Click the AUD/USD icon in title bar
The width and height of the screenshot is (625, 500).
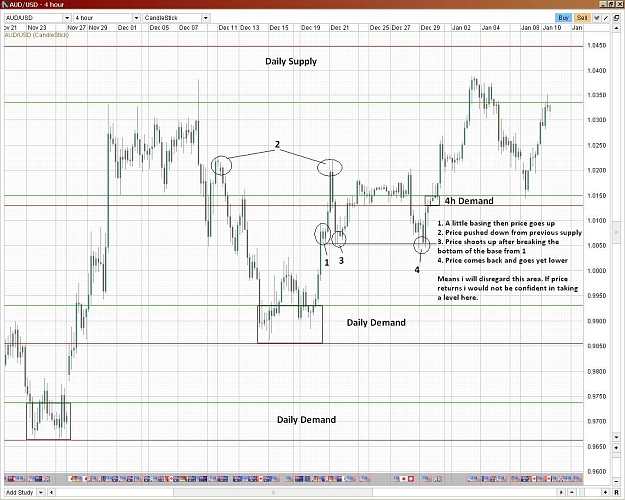[x=4, y=4]
